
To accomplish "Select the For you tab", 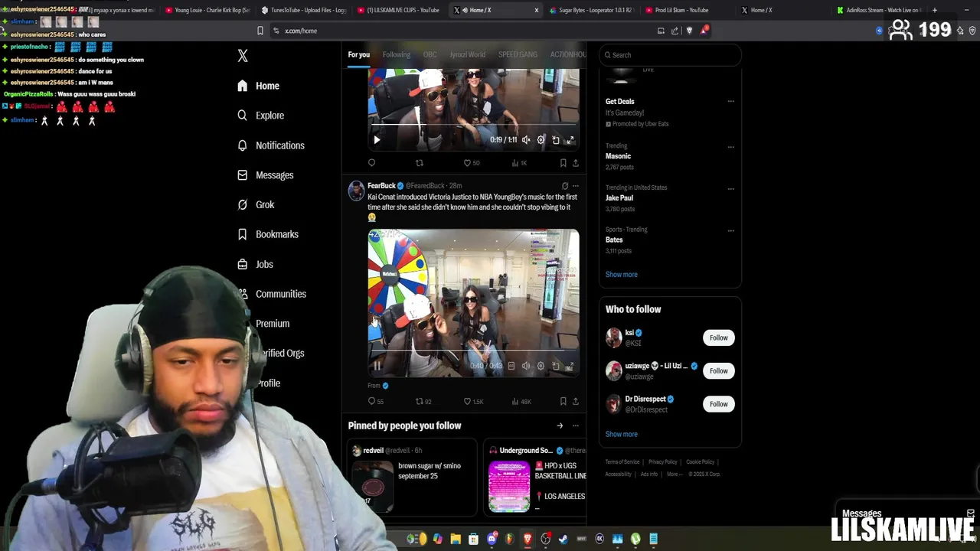I will tap(358, 54).
